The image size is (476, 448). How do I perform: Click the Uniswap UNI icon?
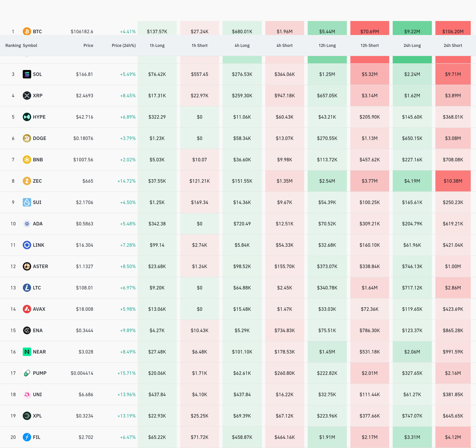27,394
